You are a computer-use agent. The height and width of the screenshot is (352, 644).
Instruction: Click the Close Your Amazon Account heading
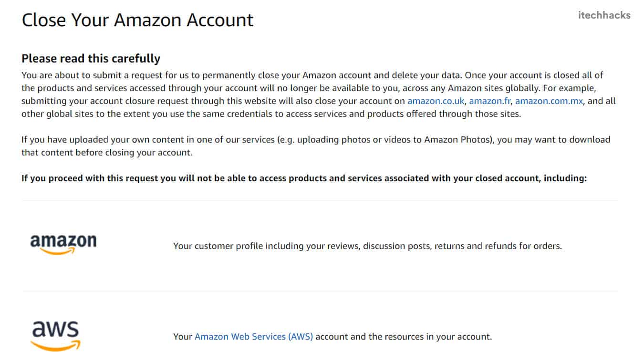click(x=138, y=20)
